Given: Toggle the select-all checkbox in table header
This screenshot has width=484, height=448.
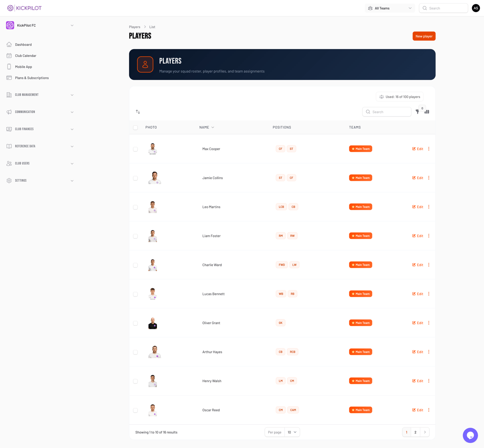Looking at the screenshot, I should (x=135, y=127).
